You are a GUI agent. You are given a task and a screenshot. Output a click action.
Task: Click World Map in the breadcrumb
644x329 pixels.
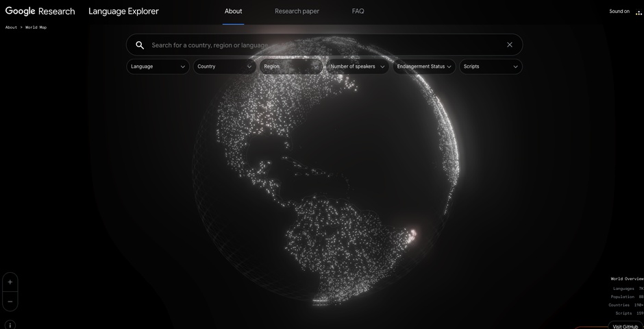[36, 27]
